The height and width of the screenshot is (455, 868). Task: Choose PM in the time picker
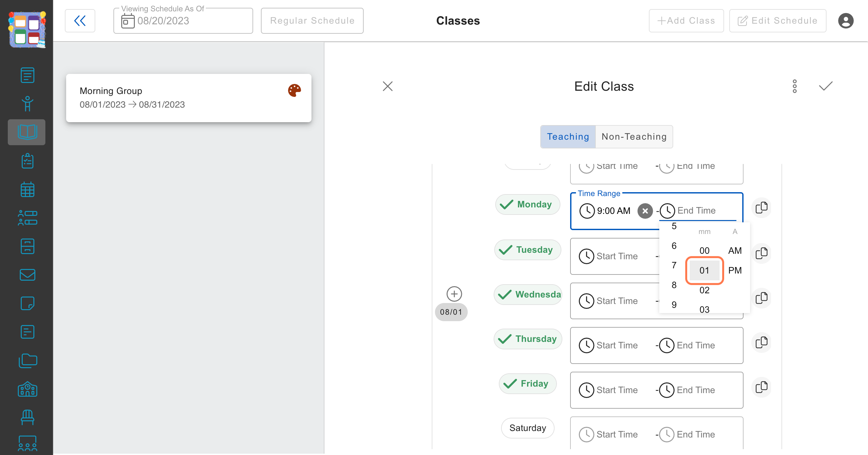pos(734,271)
